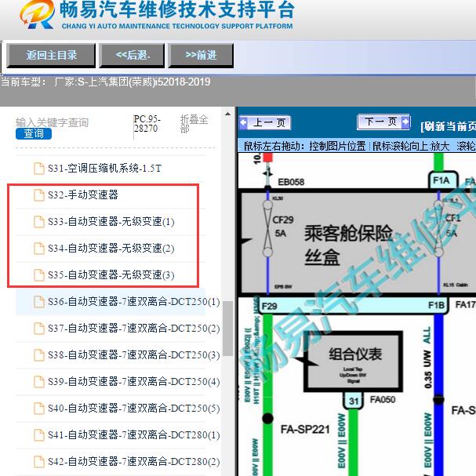Click the sidebar scrollbar thumb

click(227, 329)
